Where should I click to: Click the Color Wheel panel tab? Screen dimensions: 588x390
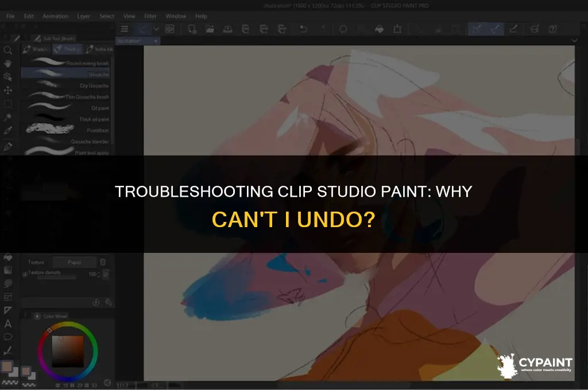[52, 316]
